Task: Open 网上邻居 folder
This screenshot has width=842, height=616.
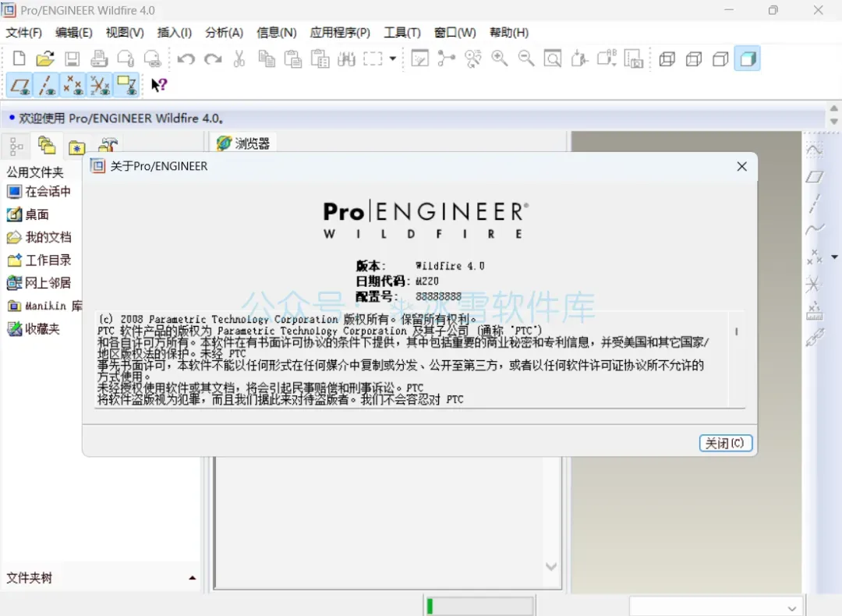Action: [x=39, y=283]
